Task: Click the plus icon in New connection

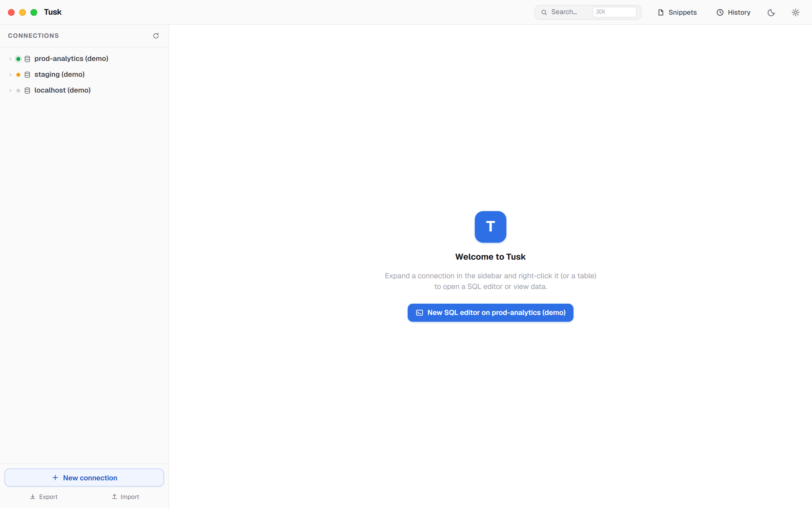Action: [x=55, y=478]
